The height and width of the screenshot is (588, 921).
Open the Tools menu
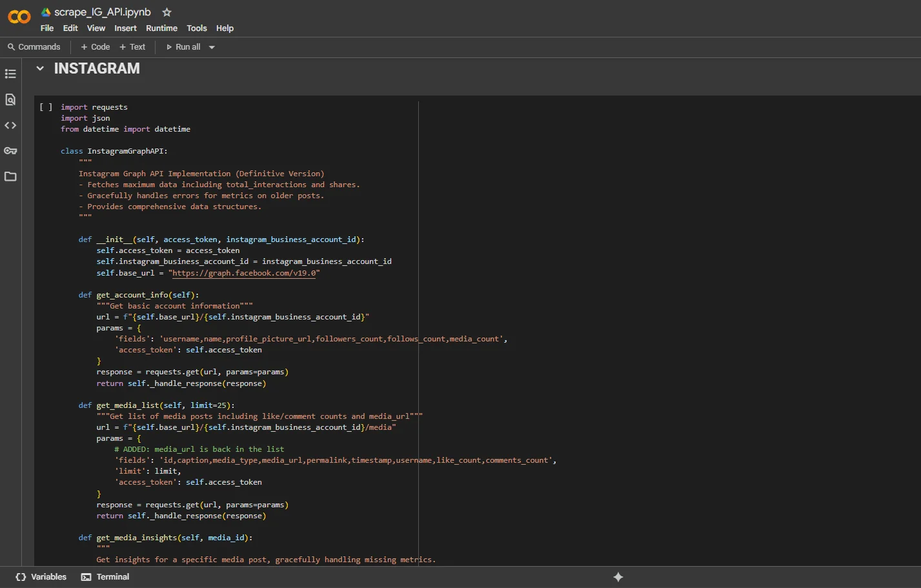(x=197, y=28)
